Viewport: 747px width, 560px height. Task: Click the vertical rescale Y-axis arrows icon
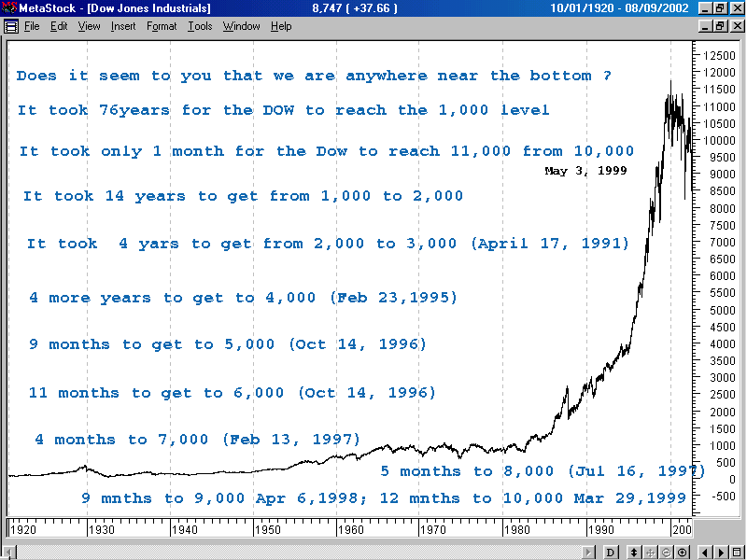pyautogui.click(x=634, y=553)
